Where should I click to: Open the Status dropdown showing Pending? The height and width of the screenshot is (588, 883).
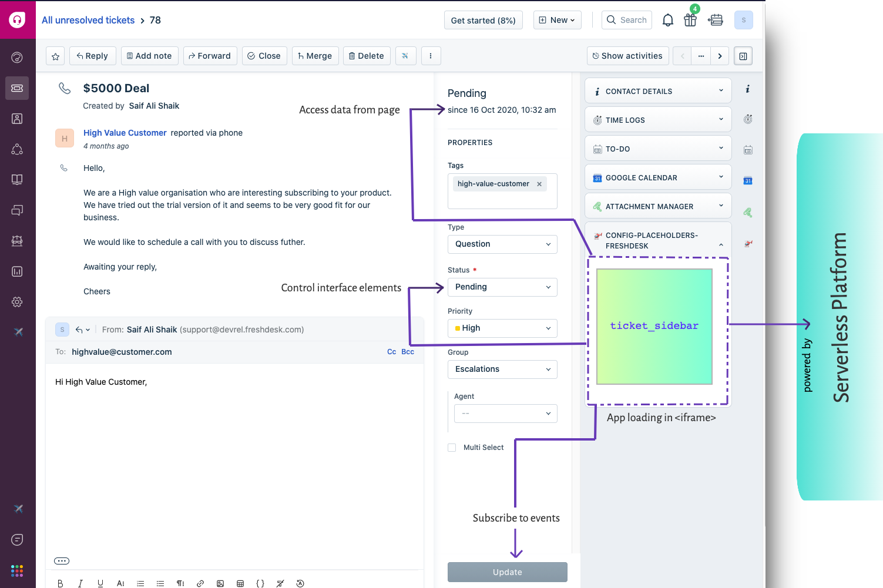tap(502, 287)
